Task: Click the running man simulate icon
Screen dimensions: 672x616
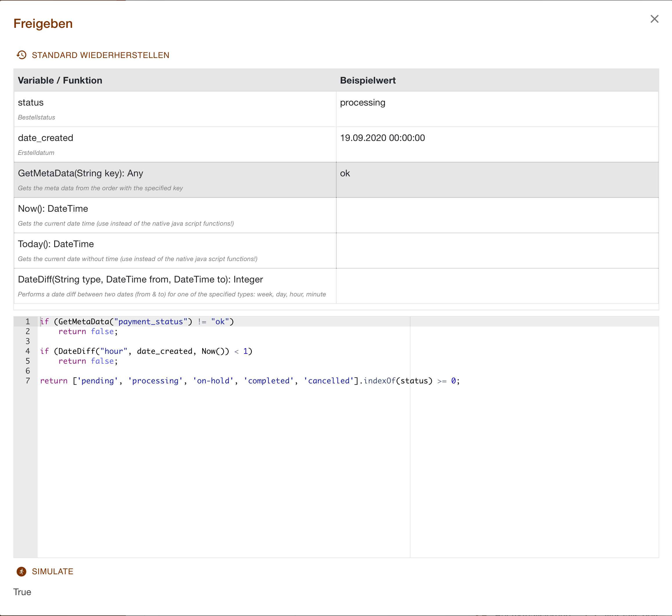Action: pos(22,571)
